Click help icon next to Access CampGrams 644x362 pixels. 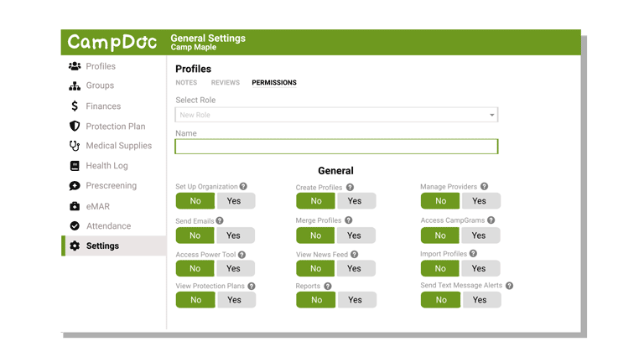491,220
